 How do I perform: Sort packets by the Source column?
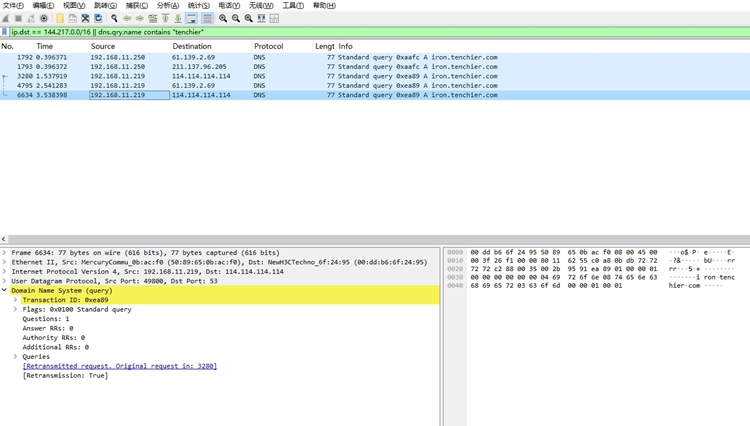click(129, 46)
